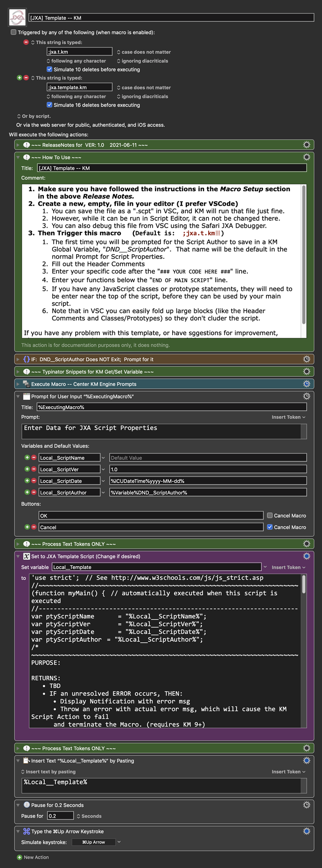Collapse the Pause for 0.2 Seconds action
The width and height of the screenshot is (322, 868).
18,805
